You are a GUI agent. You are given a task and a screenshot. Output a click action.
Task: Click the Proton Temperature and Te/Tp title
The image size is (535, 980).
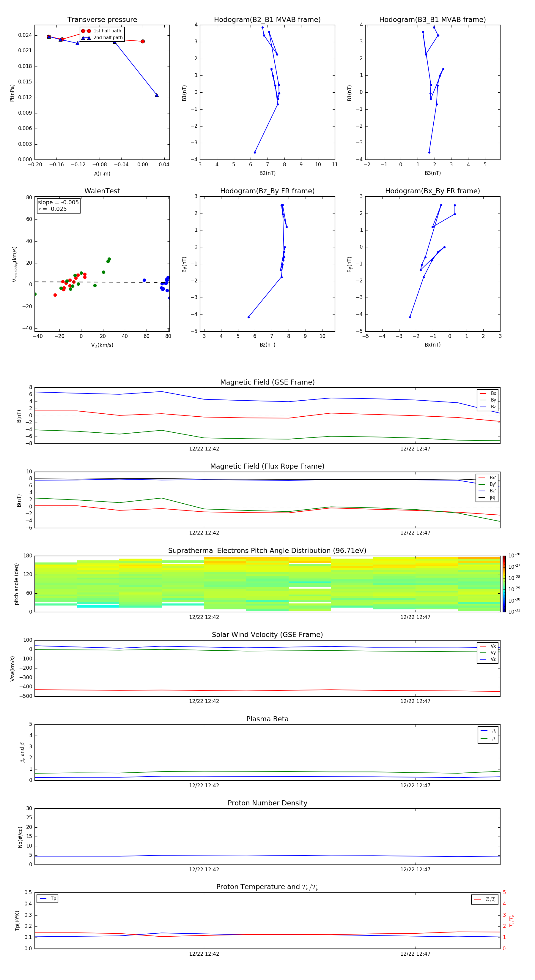coord(267,887)
